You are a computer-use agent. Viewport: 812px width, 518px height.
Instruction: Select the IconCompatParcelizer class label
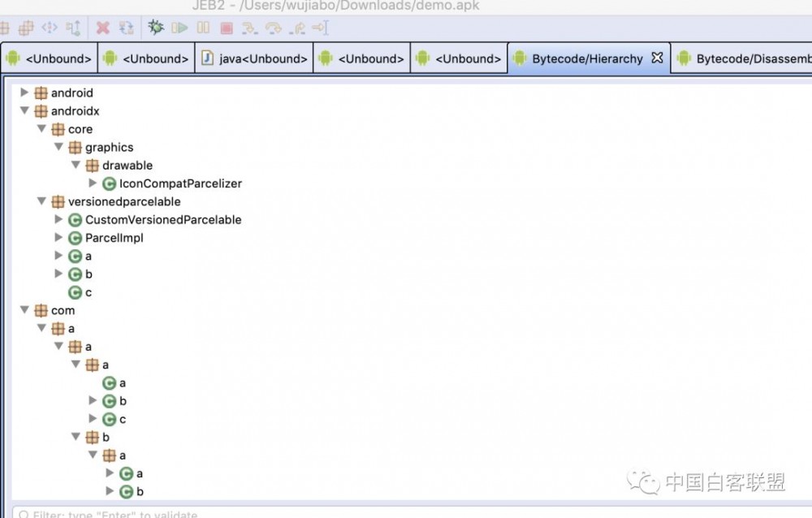[181, 183]
